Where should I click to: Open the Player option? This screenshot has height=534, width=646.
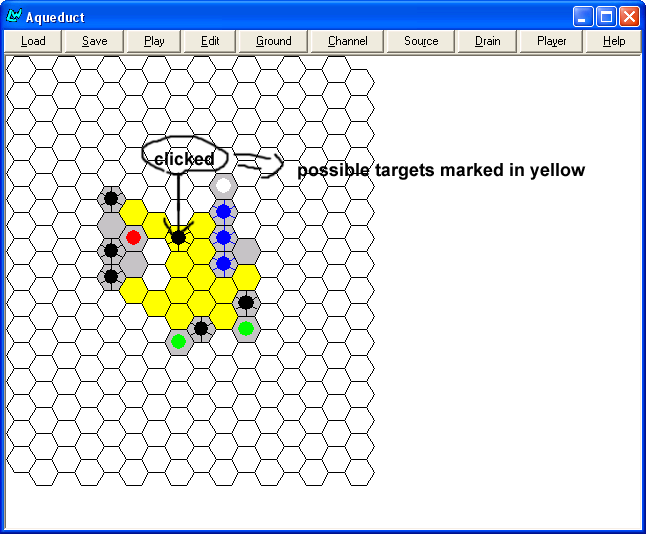pos(551,41)
